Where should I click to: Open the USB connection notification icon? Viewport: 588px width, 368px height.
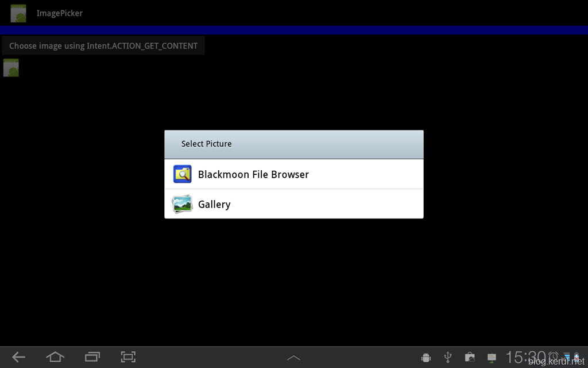tap(448, 358)
